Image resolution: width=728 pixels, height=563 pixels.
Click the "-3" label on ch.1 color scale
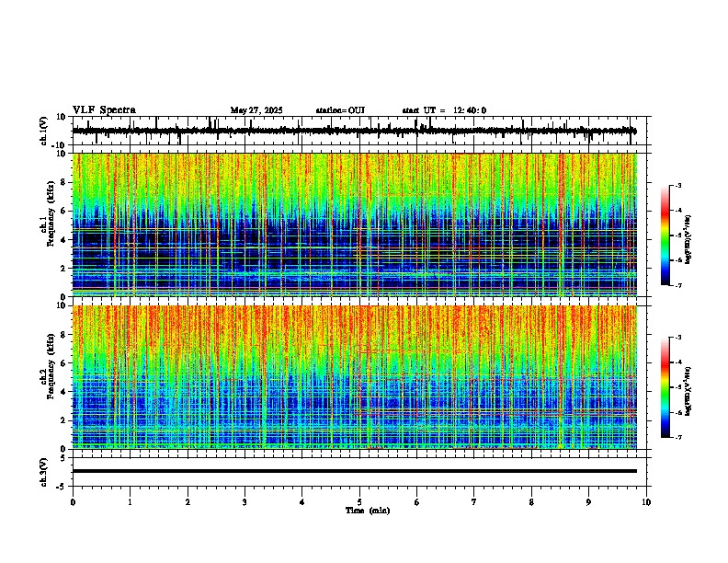(677, 186)
